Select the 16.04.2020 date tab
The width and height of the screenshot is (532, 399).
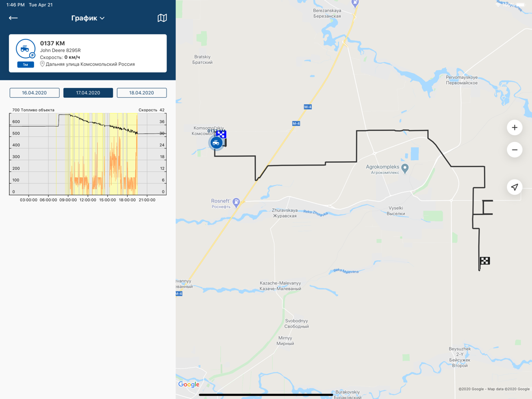pyautogui.click(x=34, y=93)
